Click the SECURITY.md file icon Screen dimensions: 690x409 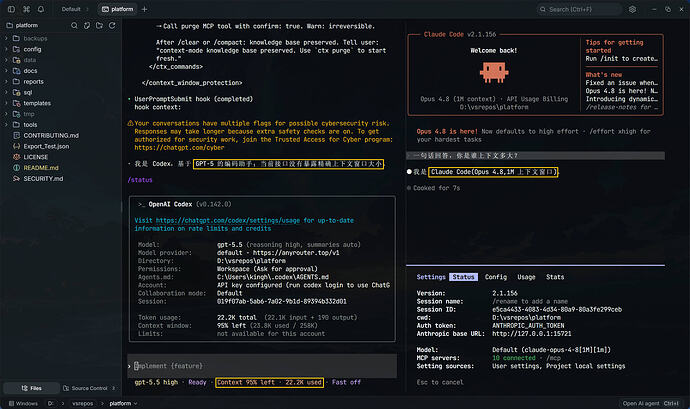pyautogui.click(x=16, y=178)
